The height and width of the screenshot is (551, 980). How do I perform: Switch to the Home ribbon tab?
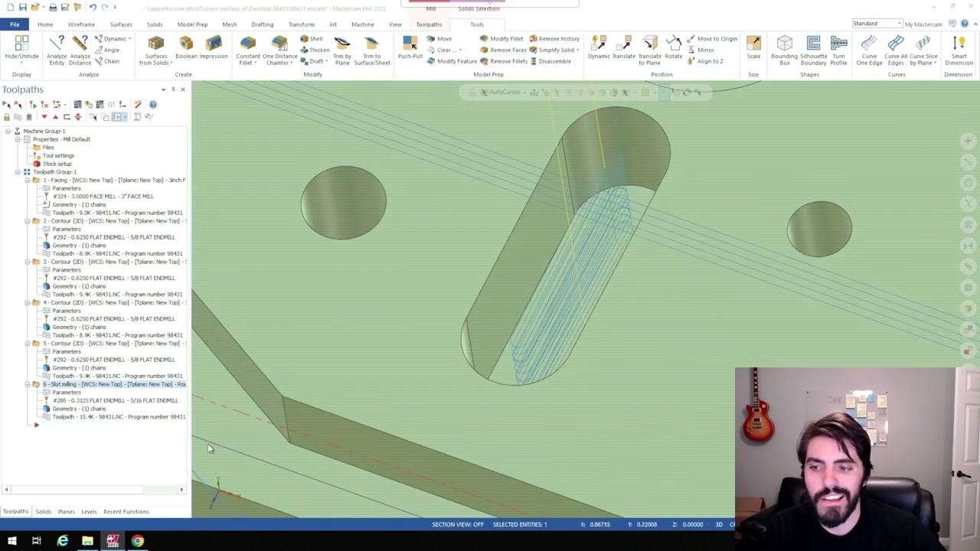click(45, 24)
